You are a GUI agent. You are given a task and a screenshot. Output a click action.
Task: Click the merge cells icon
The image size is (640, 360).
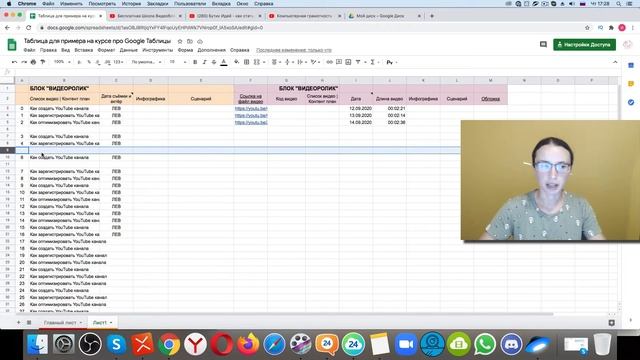(256, 62)
